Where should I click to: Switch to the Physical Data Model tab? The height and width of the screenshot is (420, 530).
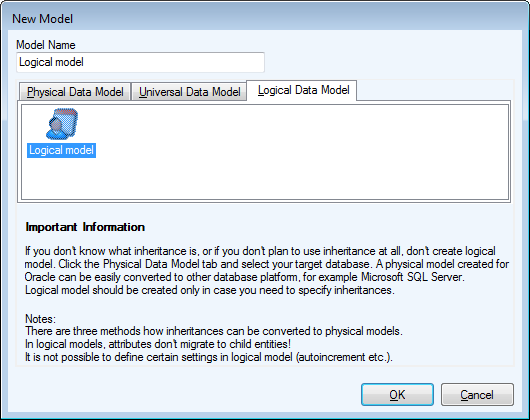tap(75, 92)
